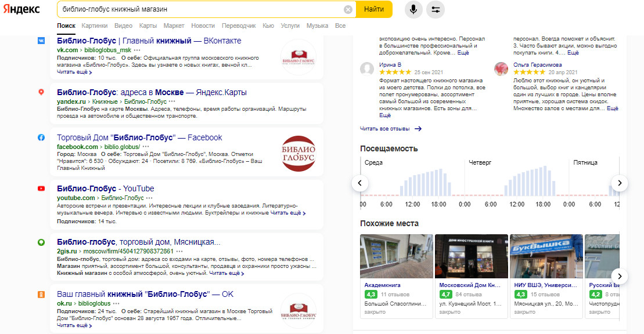Click the Библио-Глобус logo thumbnail of the OK result
This screenshot has width=644, height=334.
(x=298, y=311)
